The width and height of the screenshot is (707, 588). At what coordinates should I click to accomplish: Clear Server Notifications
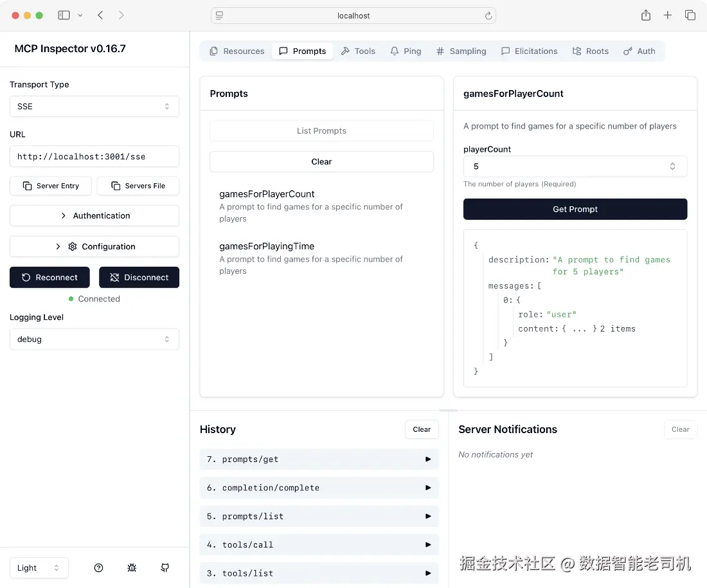pyautogui.click(x=681, y=429)
